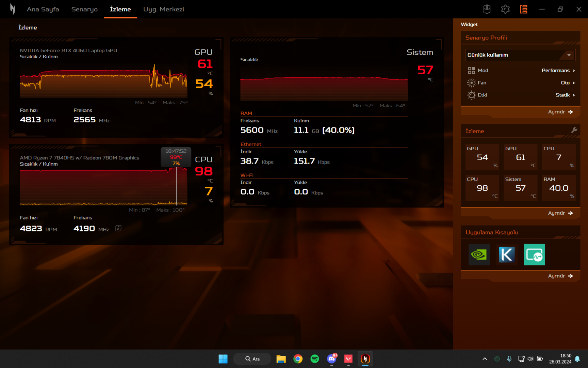Click the CPU fan speed value 4823

[31, 229]
